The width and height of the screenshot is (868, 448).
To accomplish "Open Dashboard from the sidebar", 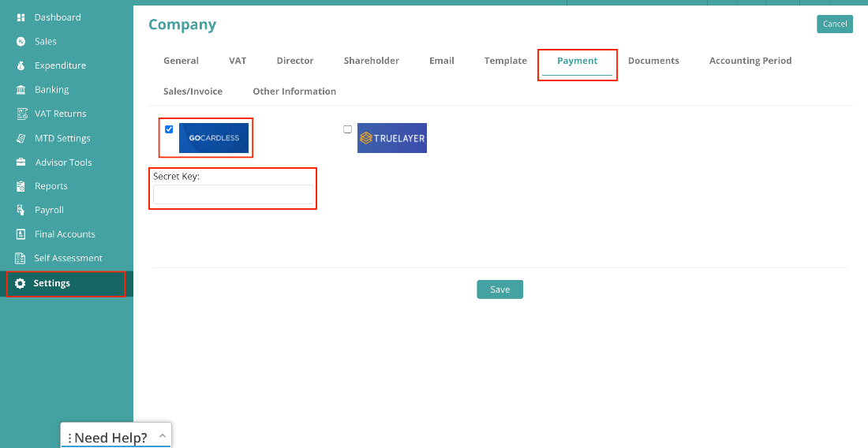I will [x=58, y=17].
